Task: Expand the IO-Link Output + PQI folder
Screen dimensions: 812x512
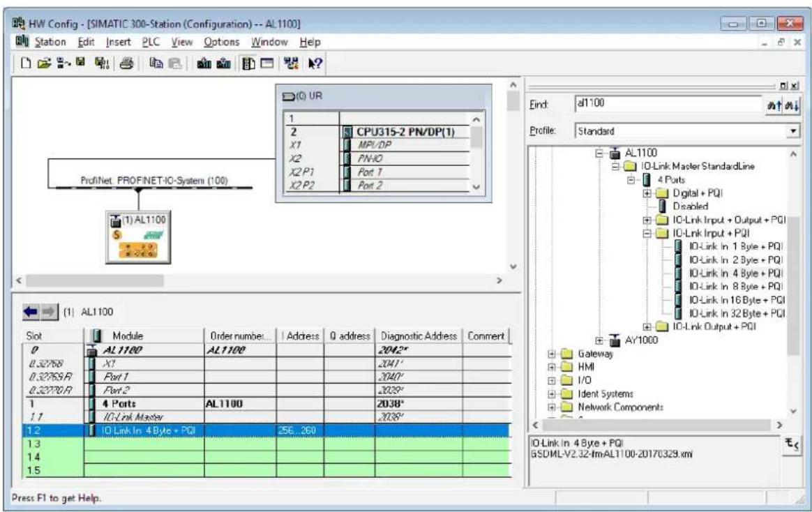Action: (647, 326)
